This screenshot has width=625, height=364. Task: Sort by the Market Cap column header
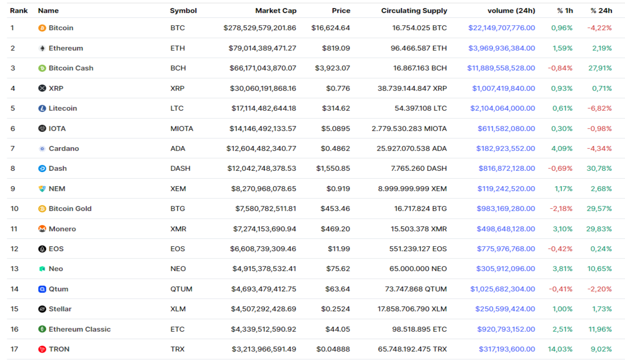point(276,11)
